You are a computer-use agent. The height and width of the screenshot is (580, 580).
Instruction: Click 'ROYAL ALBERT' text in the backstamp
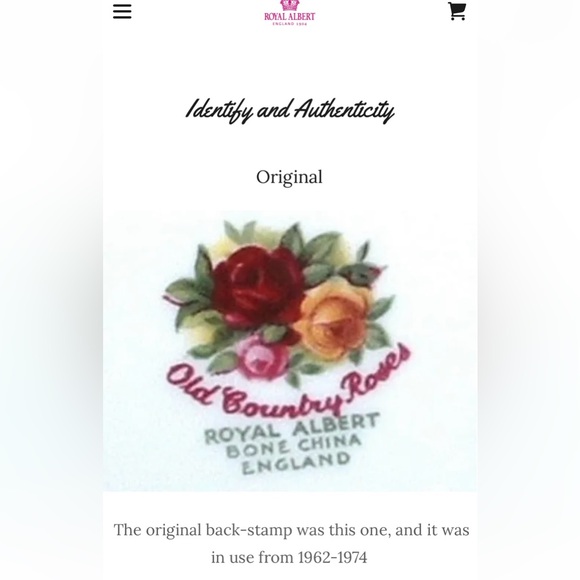pos(291,428)
